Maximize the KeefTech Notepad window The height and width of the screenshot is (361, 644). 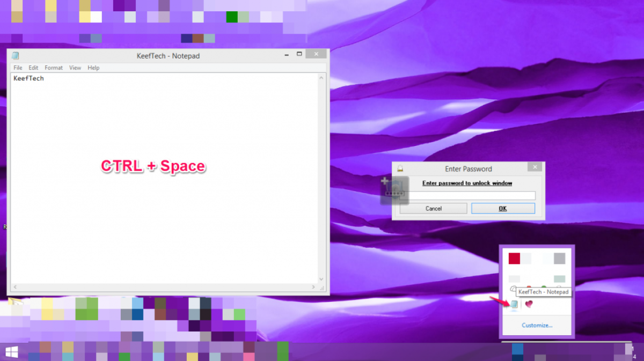tap(299, 54)
